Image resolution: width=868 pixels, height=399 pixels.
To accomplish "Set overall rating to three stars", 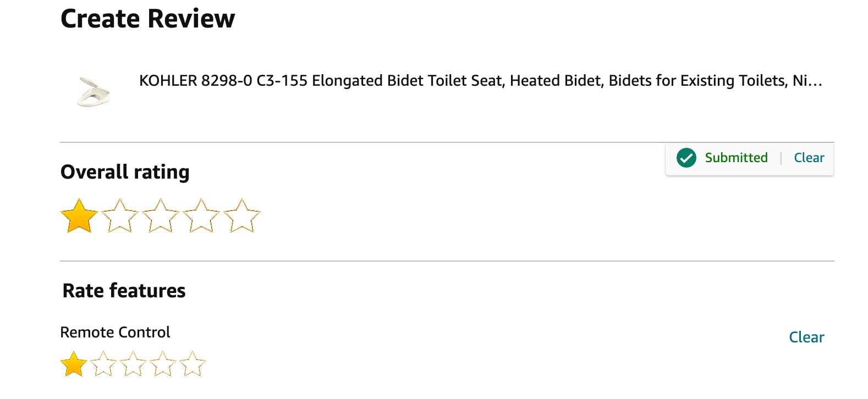I will tap(161, 216).
